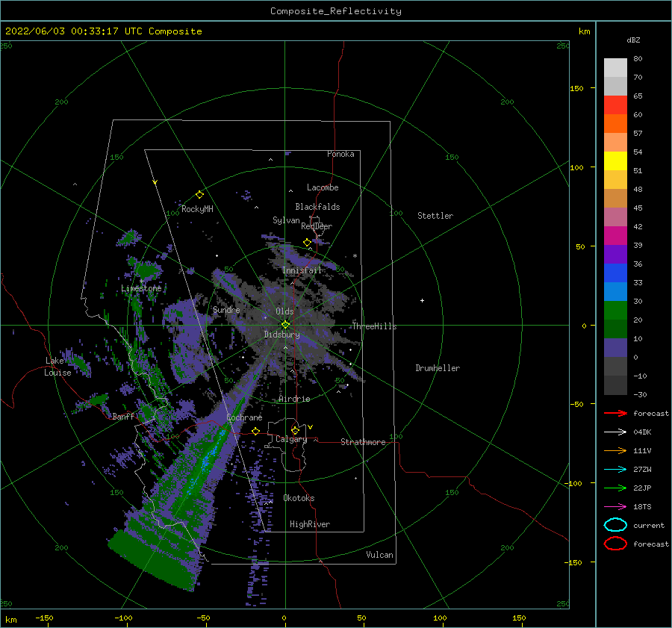This screenshot has width=672, height=628.
Task: Pick the bright green 20-30 dBZ swatch
Action: 615,311
